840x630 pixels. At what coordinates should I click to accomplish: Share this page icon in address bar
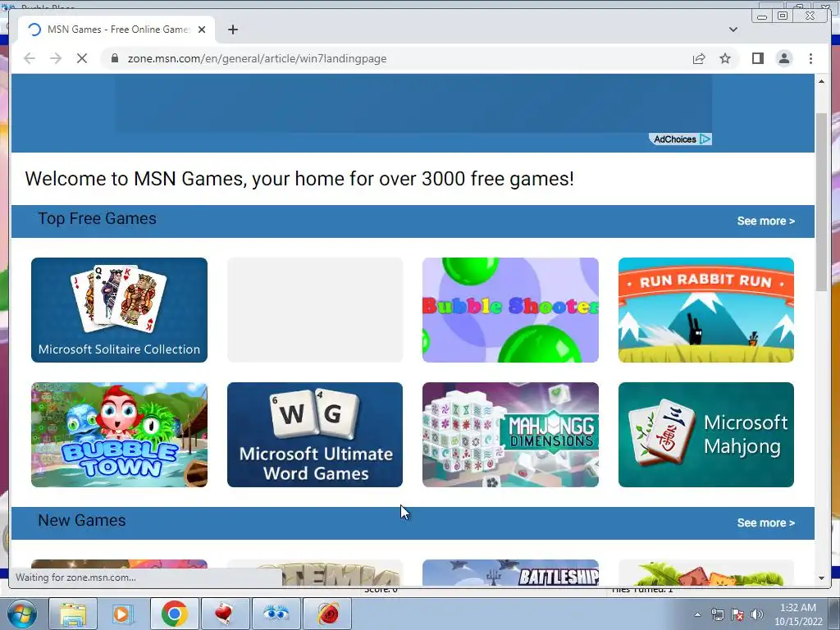(699, 58)
